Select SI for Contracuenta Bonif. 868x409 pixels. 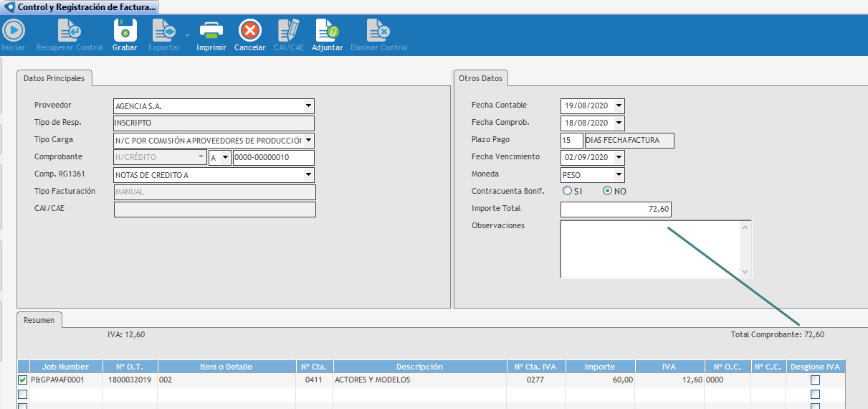[x=568, y=192]
